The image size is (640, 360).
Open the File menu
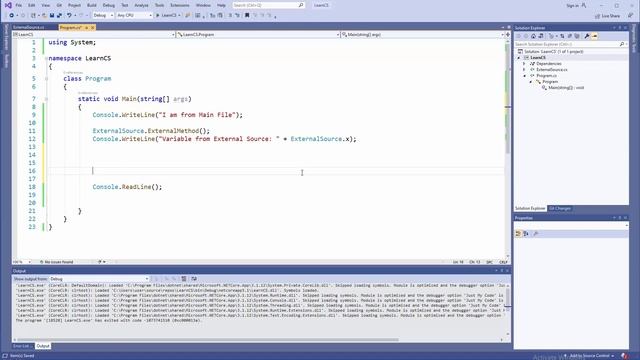coord(18,5)
